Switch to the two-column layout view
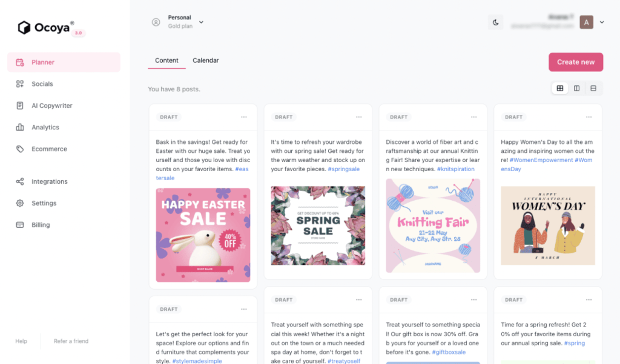This screenshot has height=364, width=620. [576, 88]
